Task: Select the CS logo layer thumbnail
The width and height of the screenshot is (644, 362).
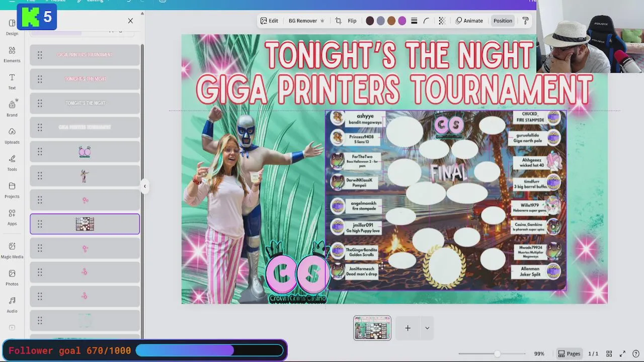Action: [85, 152]
